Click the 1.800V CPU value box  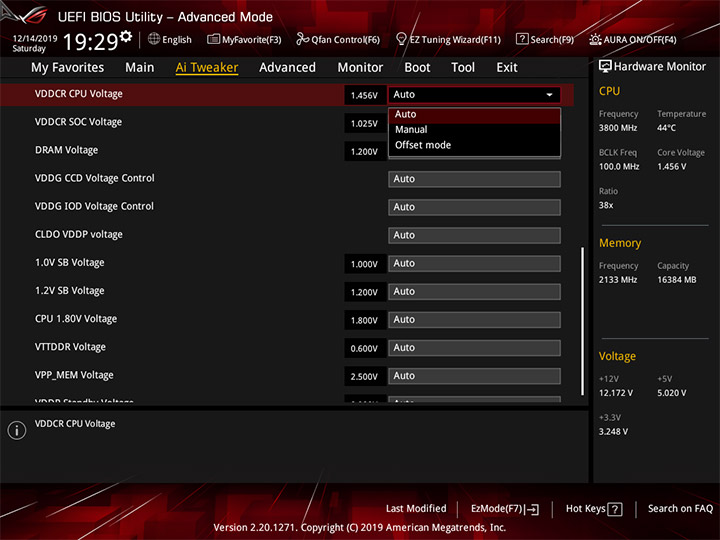point(365,321)
